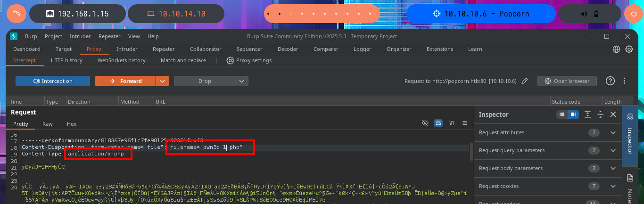Image resolution: width=644 pixels, height=204 pixels.
Task: Click the 192.168.1.15 network indicator
Action: point(77,14)
